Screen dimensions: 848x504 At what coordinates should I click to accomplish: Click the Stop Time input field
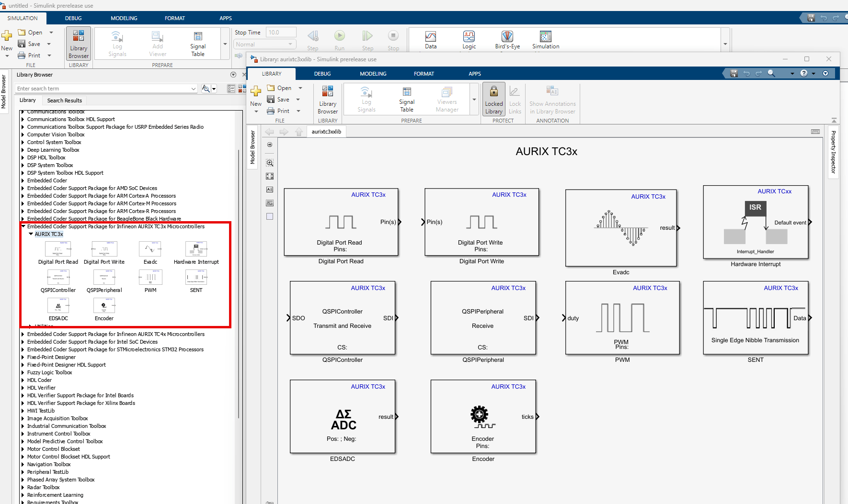pyautogui.click(x=280, y=33)
